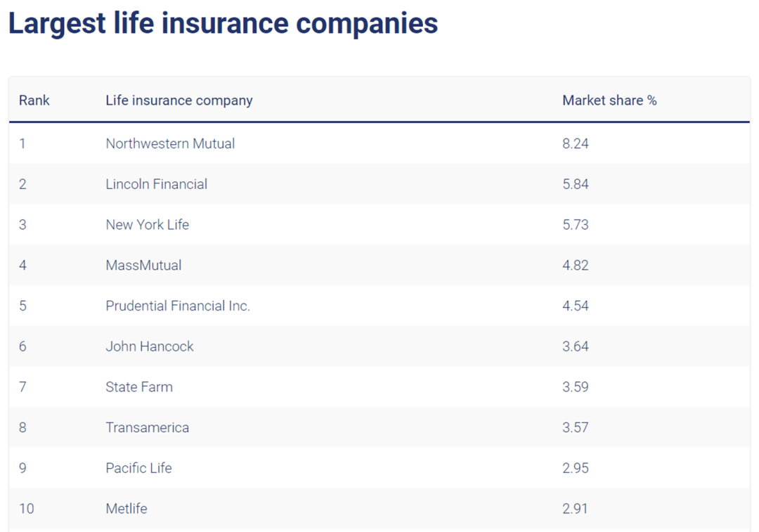Click the Largest life insurance companies heading

[x=223, y=23]
